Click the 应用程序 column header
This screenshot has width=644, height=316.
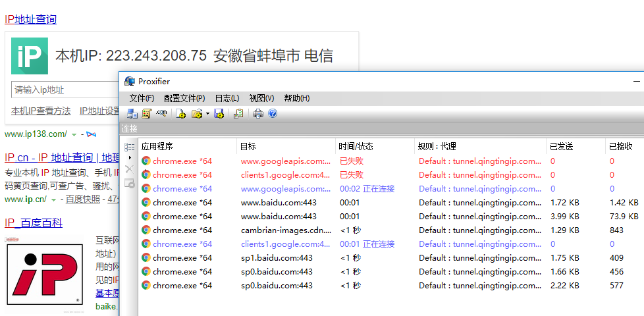tap(187, 147)
